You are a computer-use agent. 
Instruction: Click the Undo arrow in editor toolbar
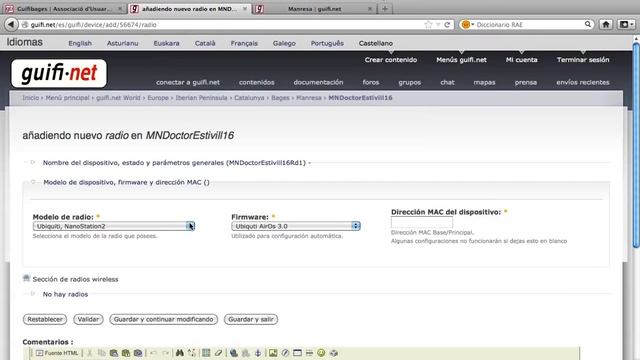153,353
